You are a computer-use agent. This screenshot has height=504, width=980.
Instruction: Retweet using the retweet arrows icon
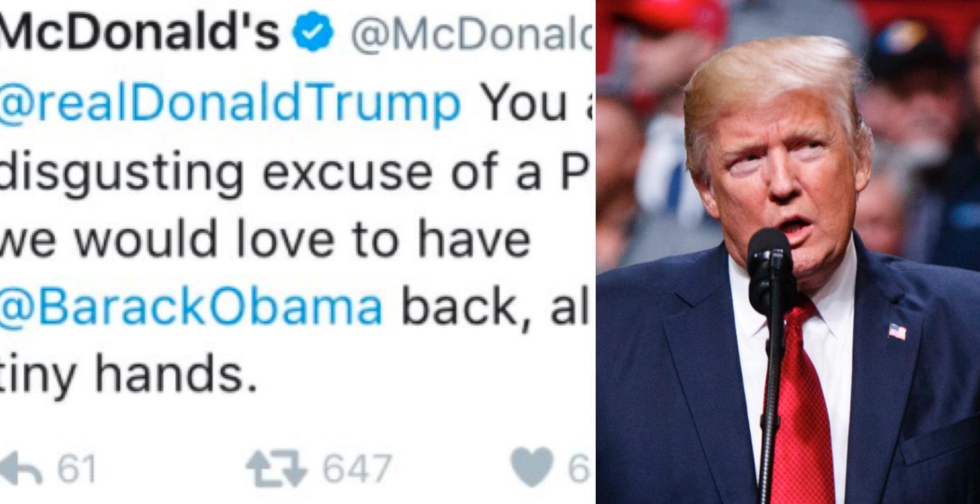point(276,469)
